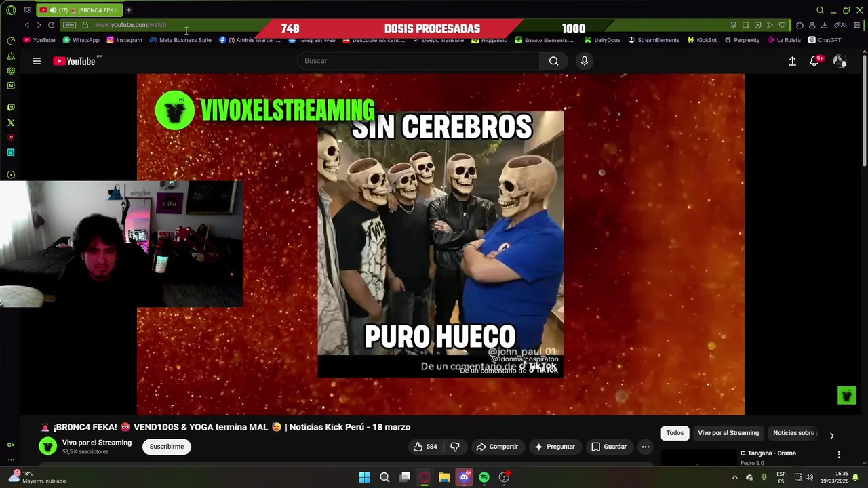Go forward with the browser forward arrow
The width and height of the screenshot is (868, 488).
[x=39, y=25]
